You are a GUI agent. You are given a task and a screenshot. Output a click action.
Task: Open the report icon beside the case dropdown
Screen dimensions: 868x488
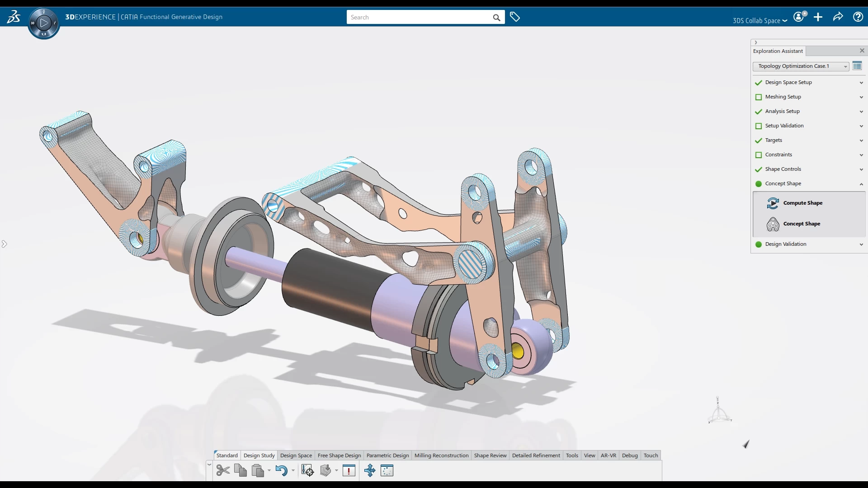coord(857,66)
